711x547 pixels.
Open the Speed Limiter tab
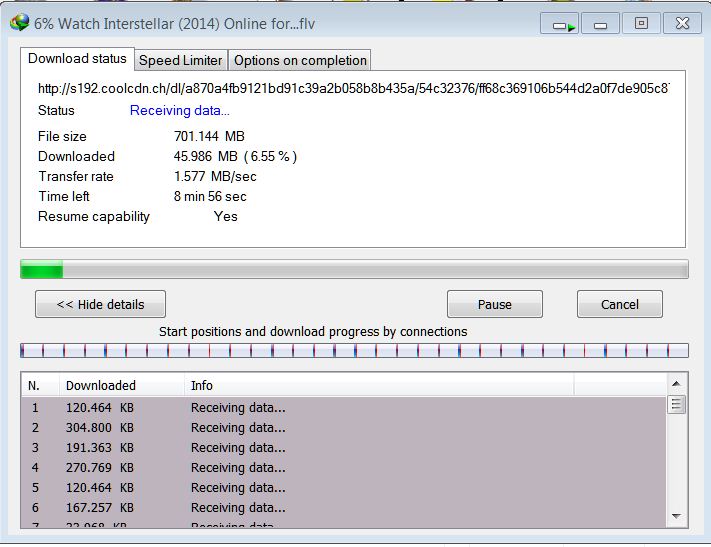180,60
